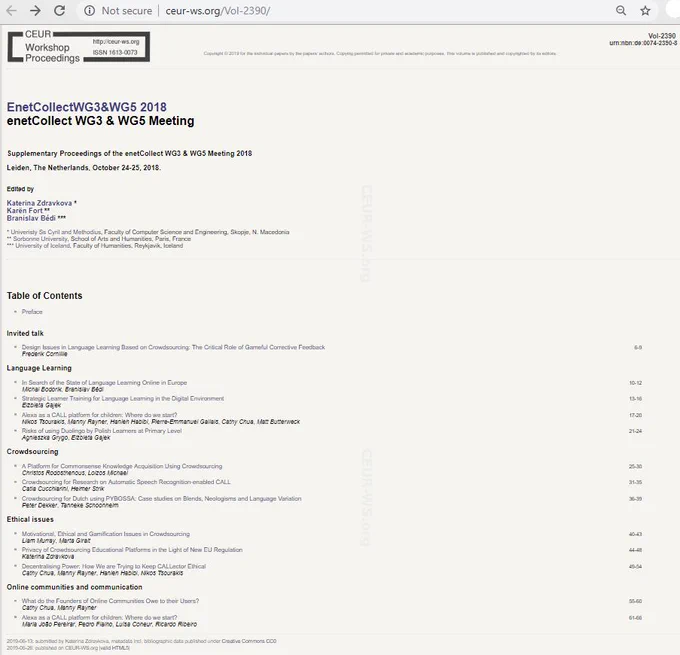
Task: Click the URL text ceur-ws.org/Vol-2390/
Action: coord(218,11)
